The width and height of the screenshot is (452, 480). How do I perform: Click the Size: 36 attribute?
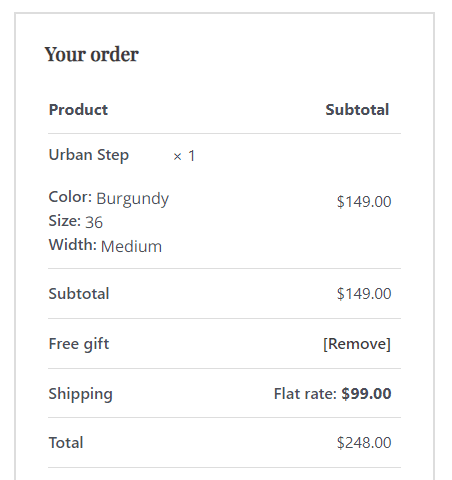(76, 222)
